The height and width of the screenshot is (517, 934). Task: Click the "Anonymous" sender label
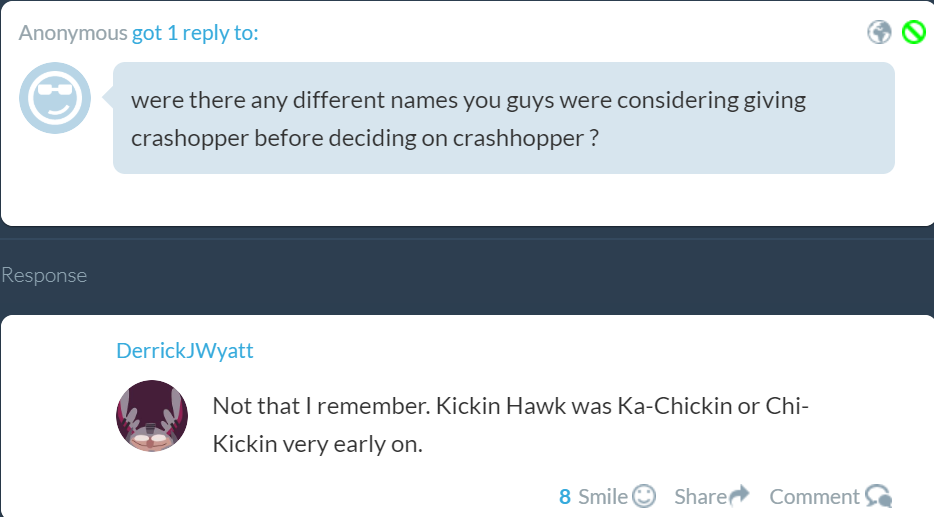tap(73, 33)
